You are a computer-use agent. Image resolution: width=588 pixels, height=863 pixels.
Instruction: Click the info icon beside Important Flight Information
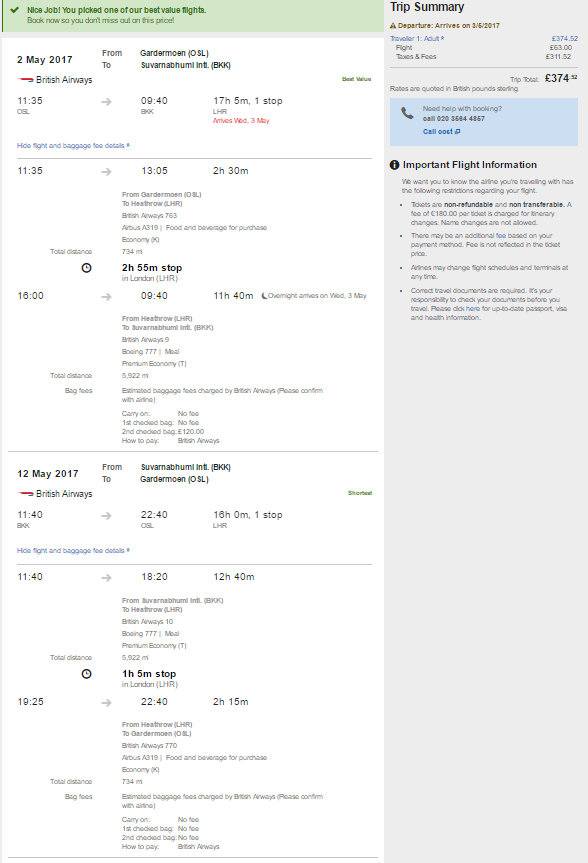394,165
